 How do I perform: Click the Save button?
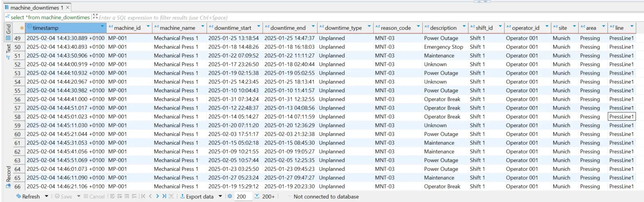[63, 197]
